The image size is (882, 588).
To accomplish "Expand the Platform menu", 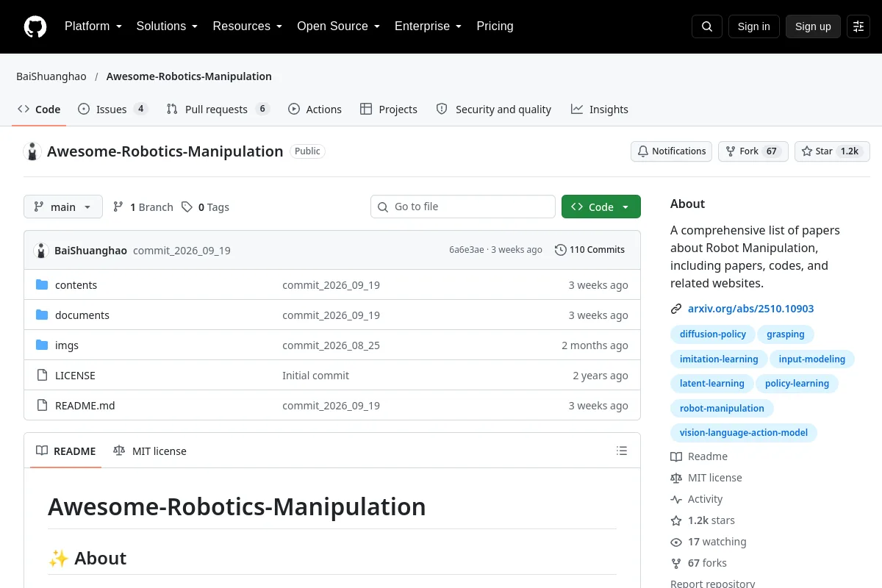I will [x=93, y=26].
